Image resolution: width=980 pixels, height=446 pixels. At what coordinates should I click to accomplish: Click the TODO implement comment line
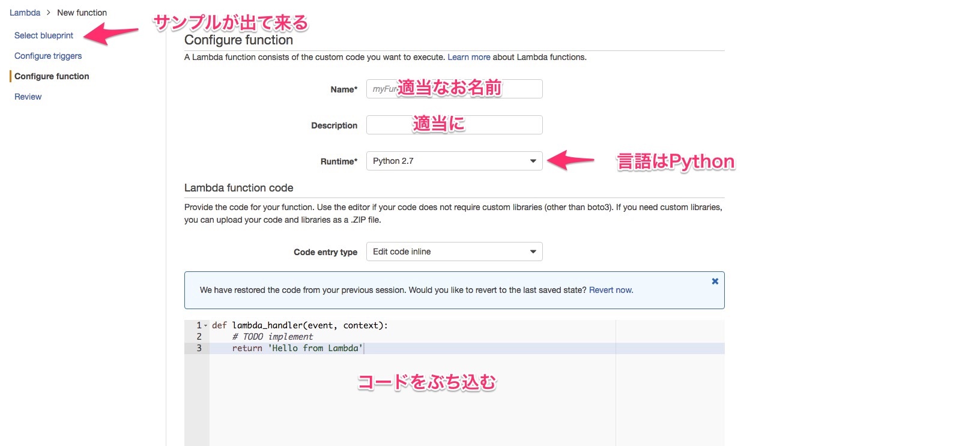273,337
